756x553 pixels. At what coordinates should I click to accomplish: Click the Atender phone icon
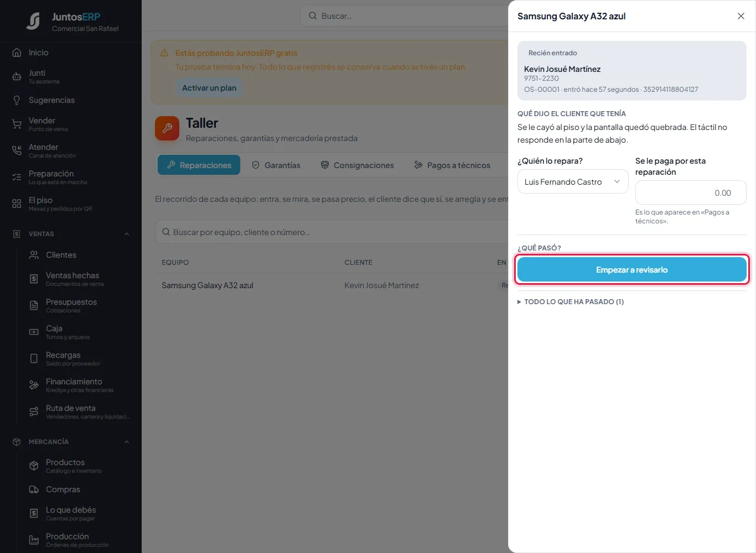[x=17, y=151]
